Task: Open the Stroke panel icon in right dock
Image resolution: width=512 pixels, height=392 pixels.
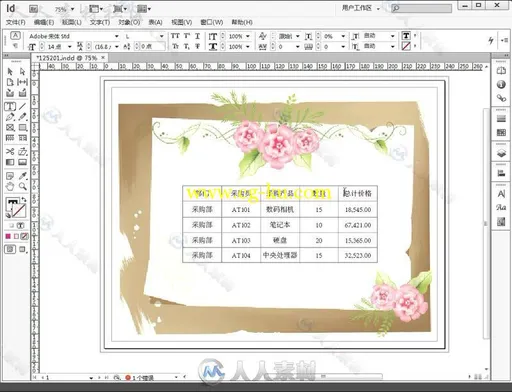Action: tap(501, 119)
